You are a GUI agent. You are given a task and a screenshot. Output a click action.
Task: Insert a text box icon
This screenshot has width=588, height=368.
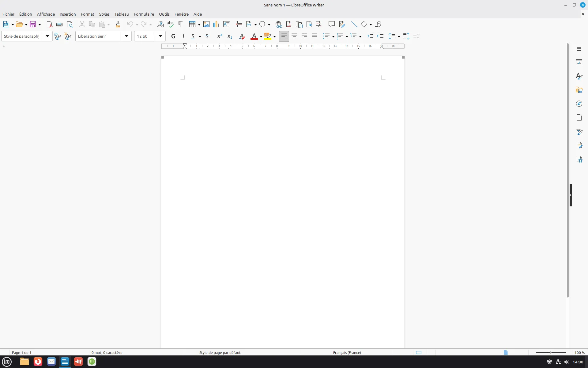[x=227, y=24]
